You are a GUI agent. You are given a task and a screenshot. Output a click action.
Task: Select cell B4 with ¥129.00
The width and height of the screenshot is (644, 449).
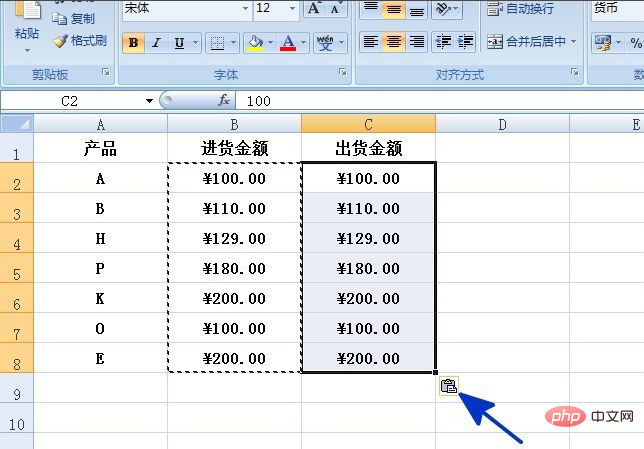point(235,238)
